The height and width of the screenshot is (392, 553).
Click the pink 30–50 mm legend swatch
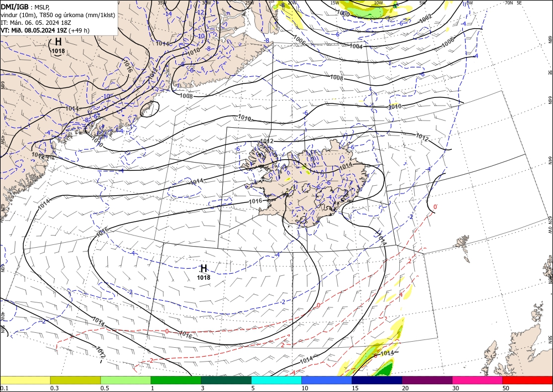tap(478, 380)
